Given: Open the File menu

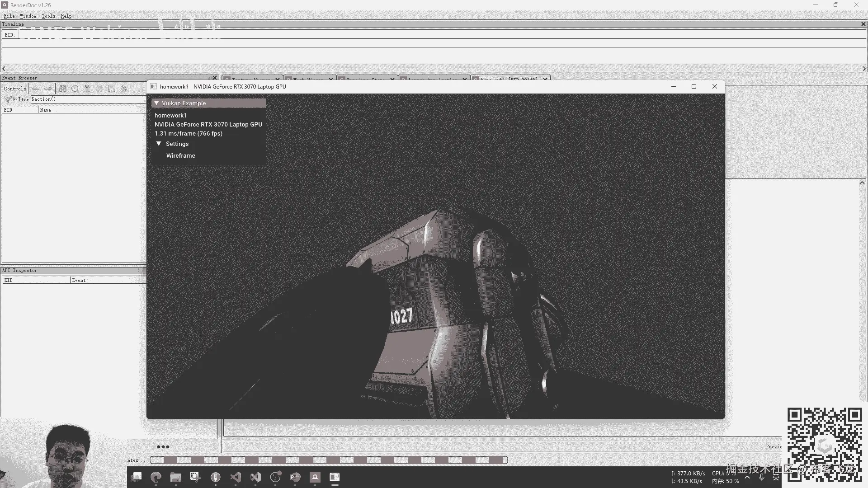Looking at the screenshot, I should (x=9, y=16).
